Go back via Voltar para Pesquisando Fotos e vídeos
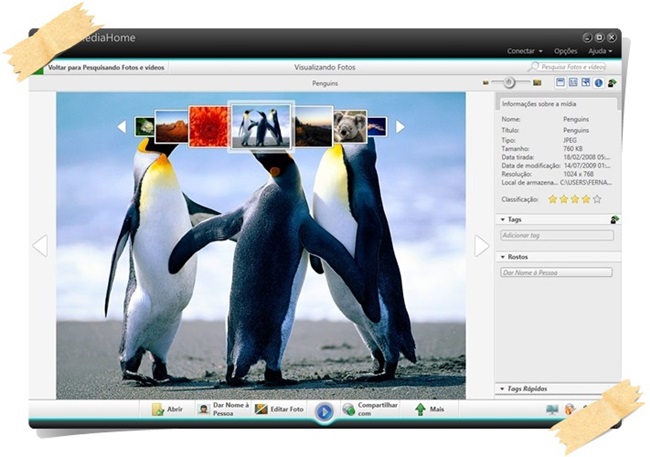The height and width of the screenshot is (457, 650). (106, 67)
